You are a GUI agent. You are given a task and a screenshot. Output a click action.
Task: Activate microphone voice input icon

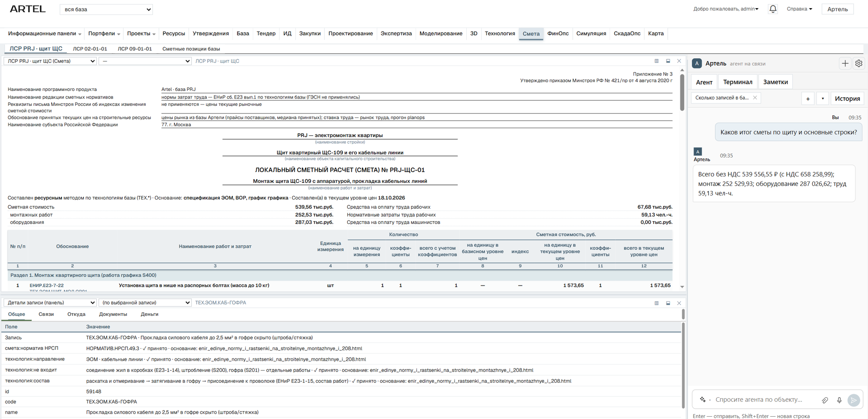839,400
